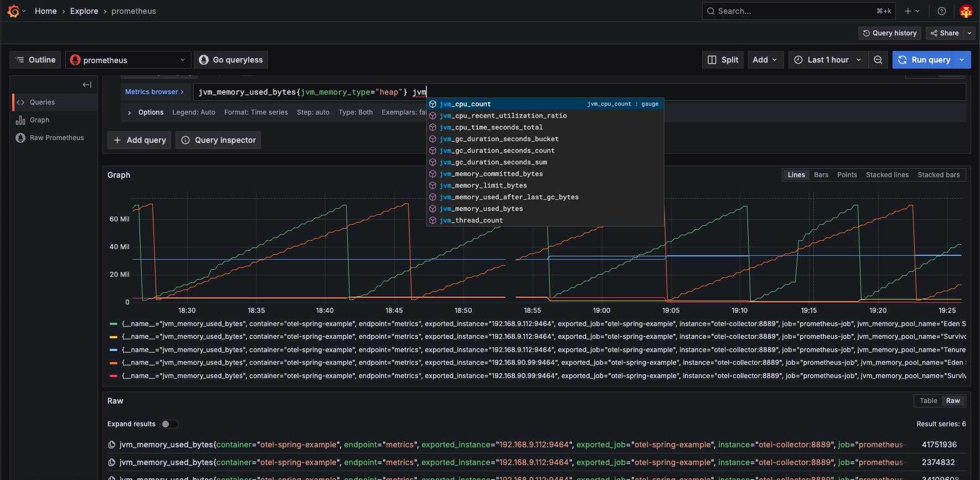This screenshot has width=980, height=480.
Task: Click the plus new item icon
Action: (908, 11)
